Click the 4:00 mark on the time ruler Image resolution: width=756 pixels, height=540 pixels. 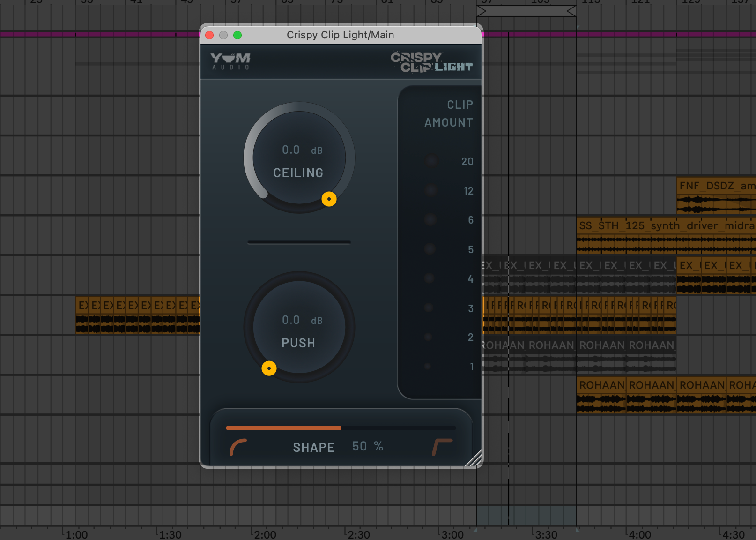click(x=639, y=534)
